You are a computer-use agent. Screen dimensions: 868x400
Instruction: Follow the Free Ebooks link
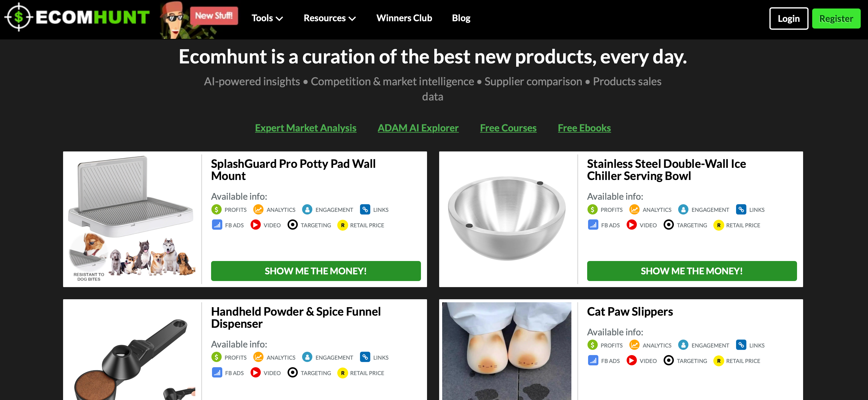click(584, 128)
